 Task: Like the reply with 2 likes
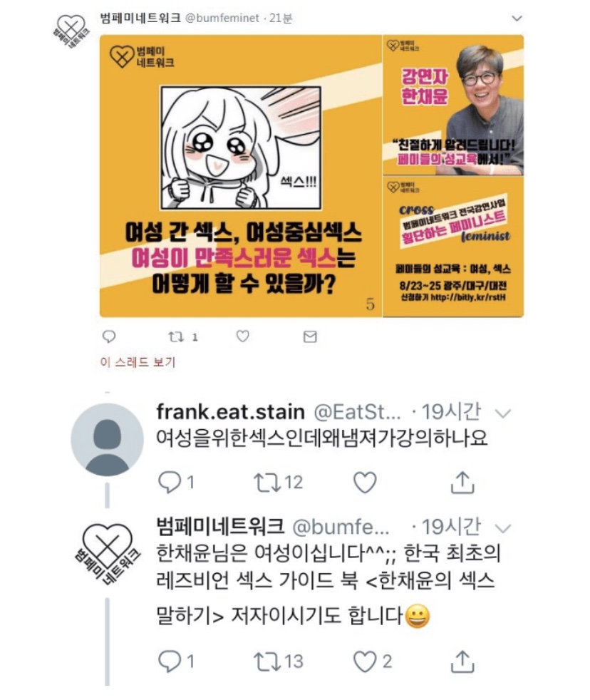(365, 662)
